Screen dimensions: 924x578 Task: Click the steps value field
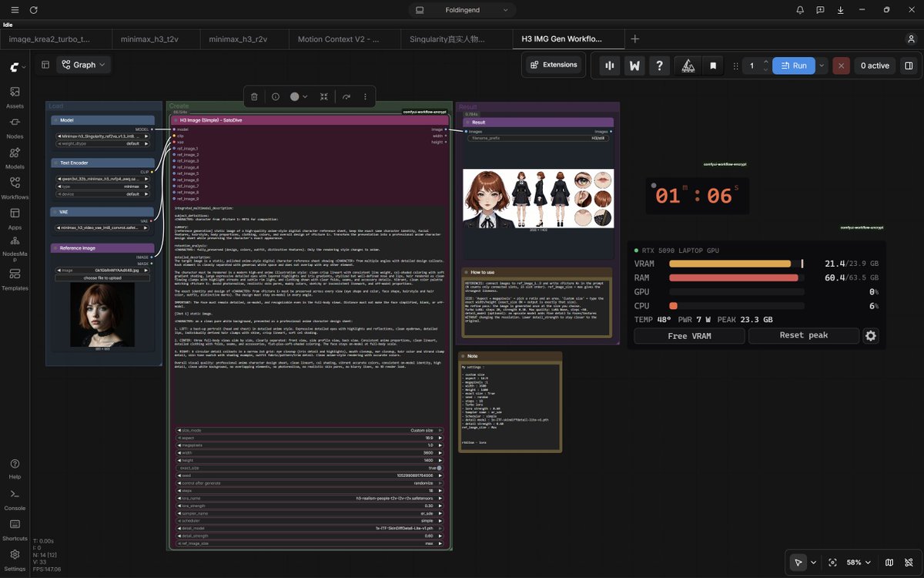click(310, 490)
